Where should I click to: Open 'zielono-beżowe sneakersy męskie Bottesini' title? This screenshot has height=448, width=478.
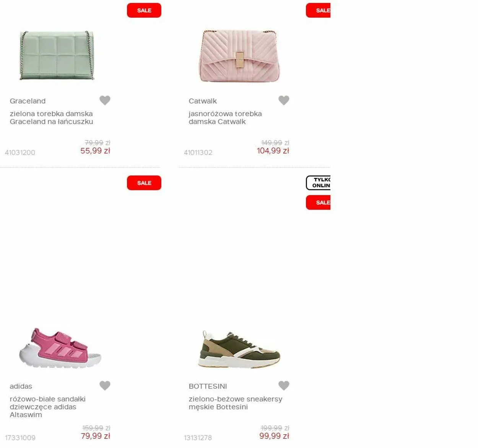pos(235,403)
